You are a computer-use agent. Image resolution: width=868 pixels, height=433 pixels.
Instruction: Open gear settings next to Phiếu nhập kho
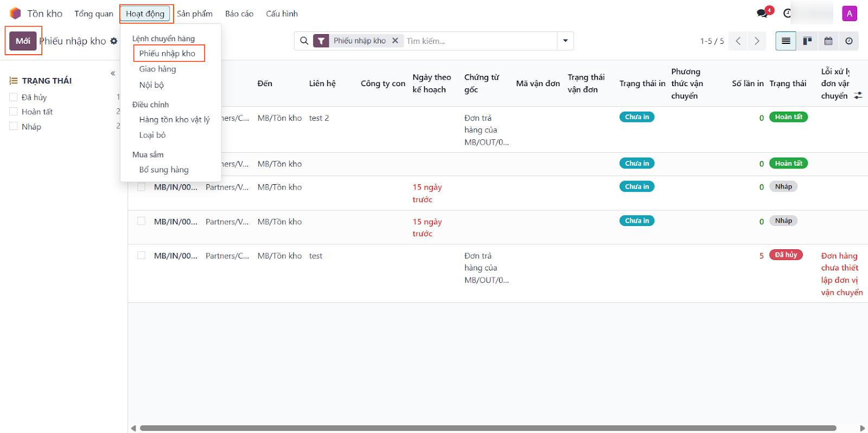click(114, 41)
